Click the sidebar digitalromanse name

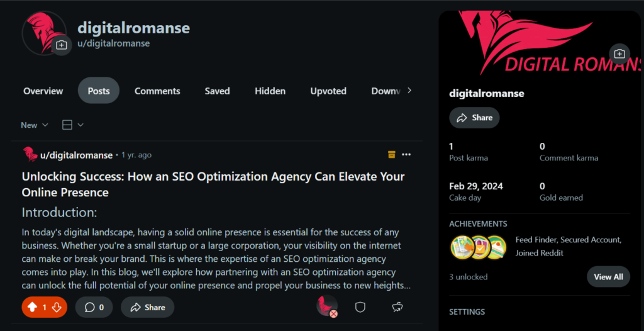pyautogui.click(x=487, y=93)
